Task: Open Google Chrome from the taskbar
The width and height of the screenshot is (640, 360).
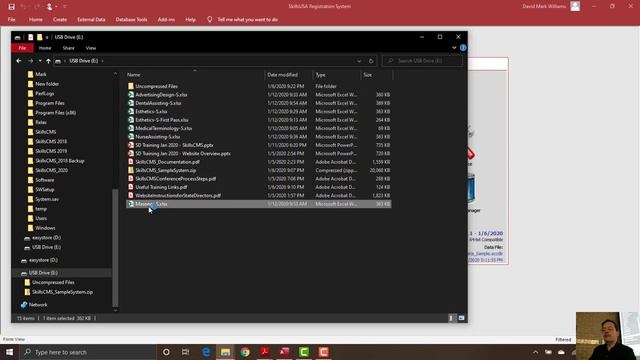Action: (x=245, y=352)
